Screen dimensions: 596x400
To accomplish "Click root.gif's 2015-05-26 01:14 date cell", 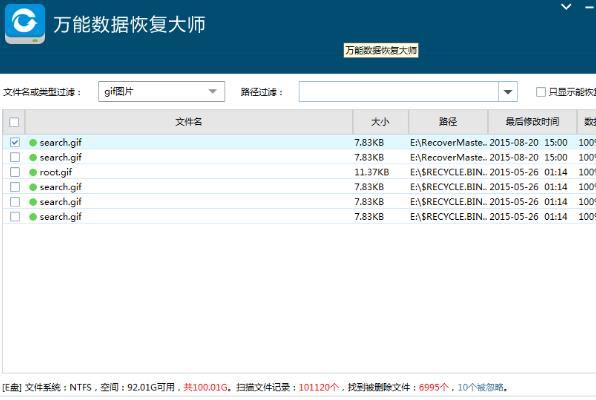I will coord(528,172).
